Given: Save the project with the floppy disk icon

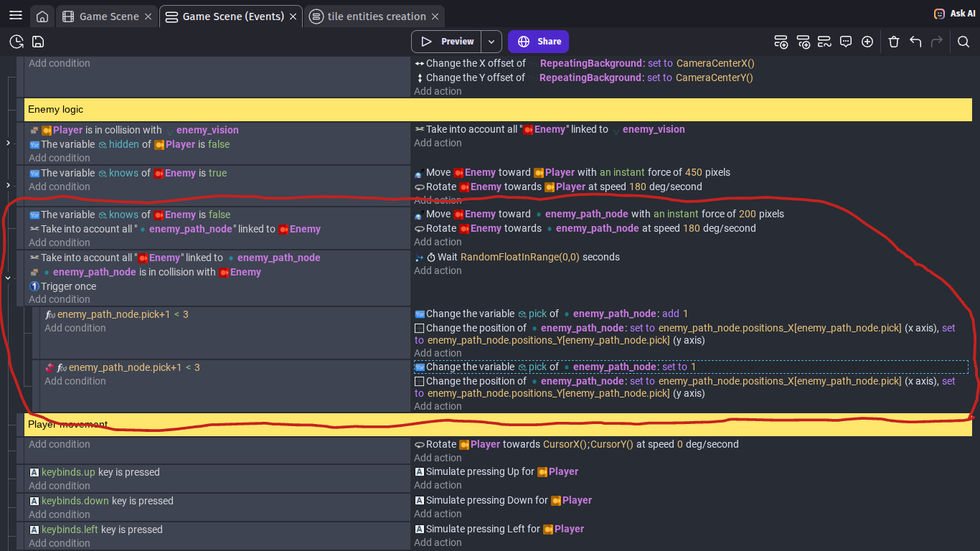Looking at the screenshot, I should [37, 42].
